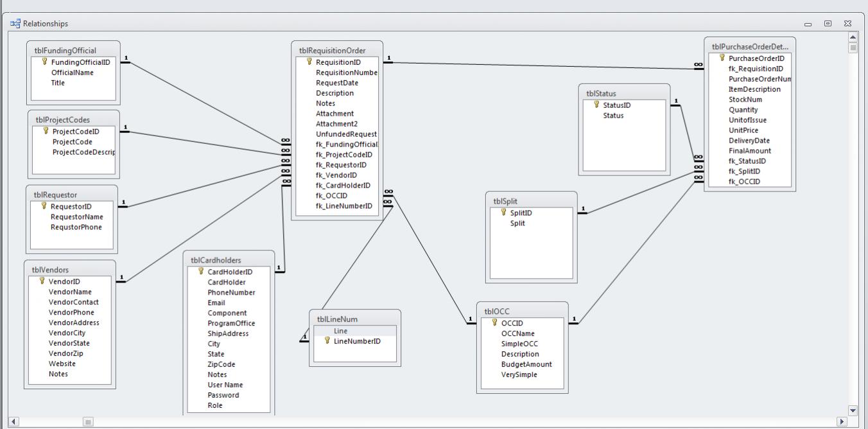Select the tblRequisitionOrder table header

point(337,51)
